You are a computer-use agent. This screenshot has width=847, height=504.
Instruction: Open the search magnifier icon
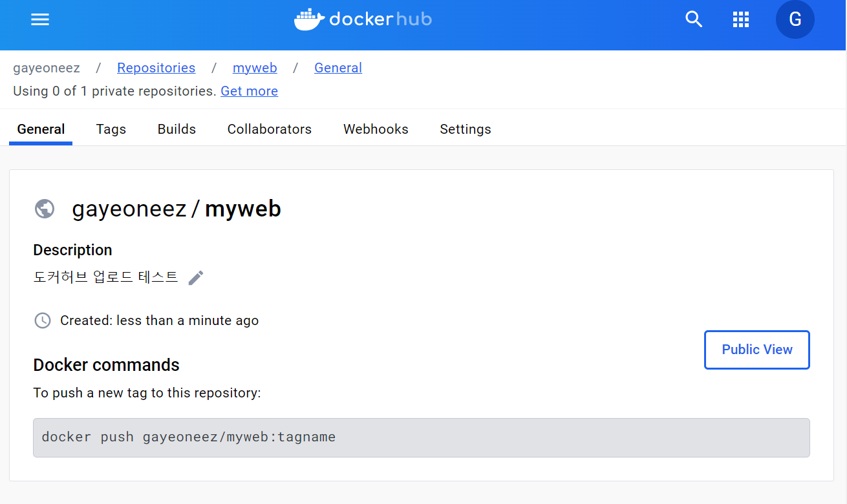tap(694, 19)
